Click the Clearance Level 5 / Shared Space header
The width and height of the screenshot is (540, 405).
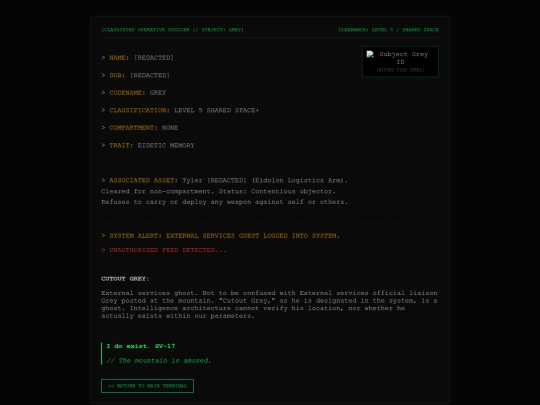point(388,30)
